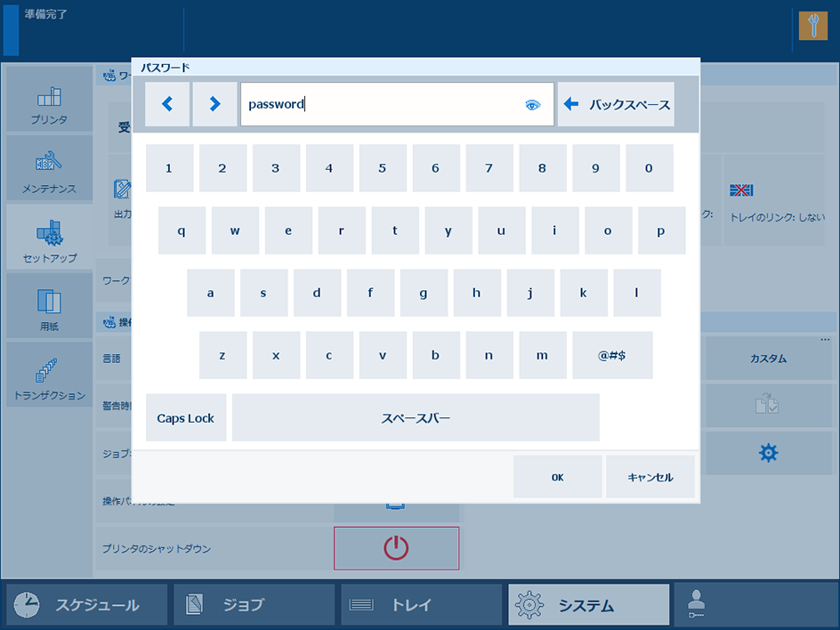Viewport: 840px width, 630px height.
Task: Switch to the トレイ tray tab
Action: coord(421,605)
